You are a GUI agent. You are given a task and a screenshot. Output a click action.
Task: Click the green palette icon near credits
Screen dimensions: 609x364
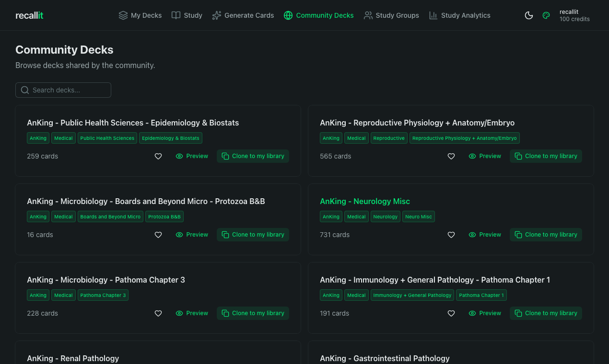pos(546,15)
